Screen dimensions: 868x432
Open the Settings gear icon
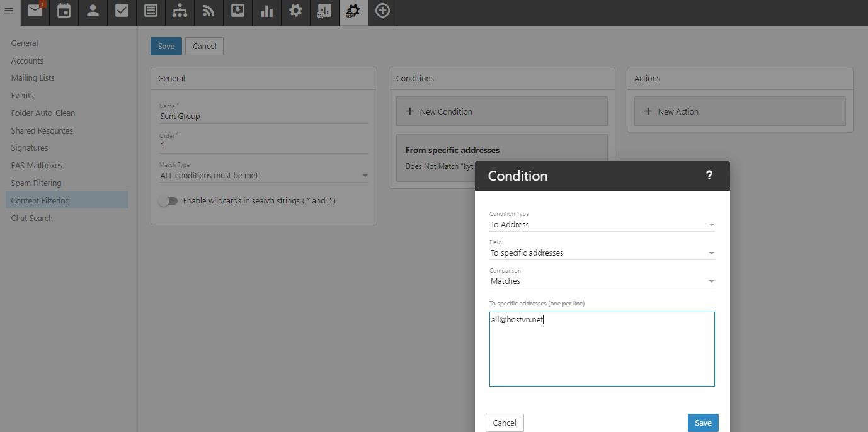point(295,11)
